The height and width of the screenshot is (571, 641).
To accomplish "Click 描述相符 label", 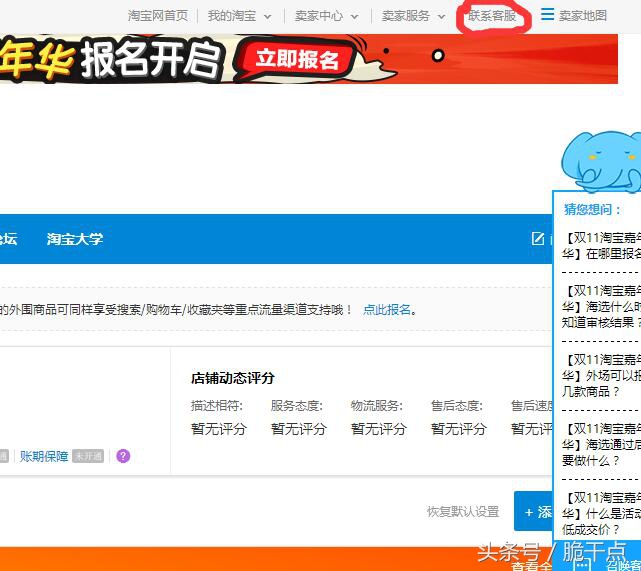I will pos(217,406).
